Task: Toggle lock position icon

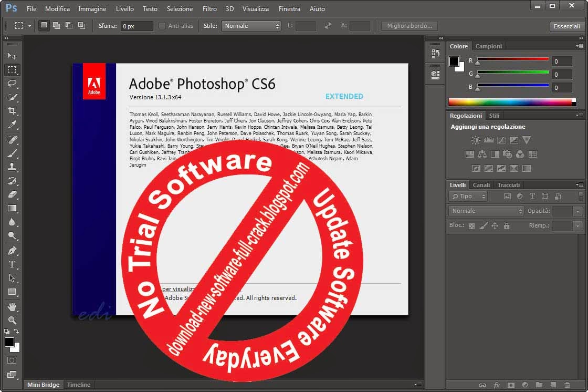Action: [x=495, y=225]
